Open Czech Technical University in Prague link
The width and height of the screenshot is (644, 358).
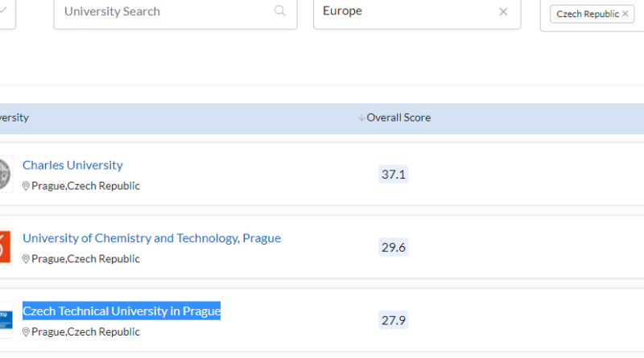click(x=122, y=311)
